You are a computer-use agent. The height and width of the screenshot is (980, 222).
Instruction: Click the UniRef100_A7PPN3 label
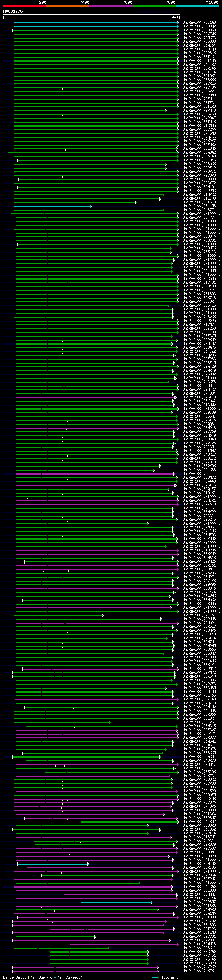tap(199, 191)
